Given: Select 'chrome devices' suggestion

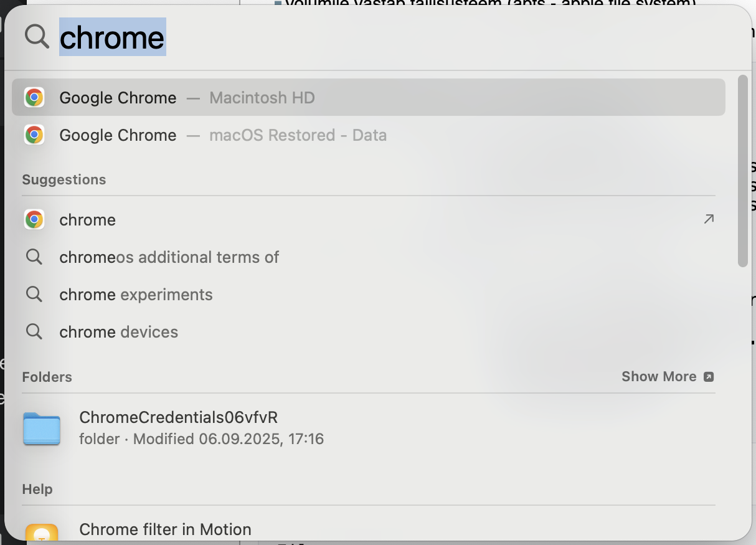Looking at the screenshot, I should [x=369, y=332].
